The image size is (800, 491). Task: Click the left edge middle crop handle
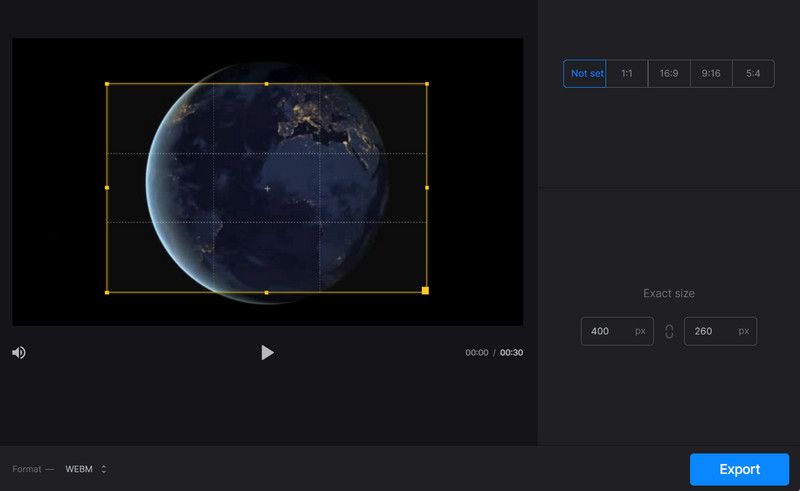[107, 188]
